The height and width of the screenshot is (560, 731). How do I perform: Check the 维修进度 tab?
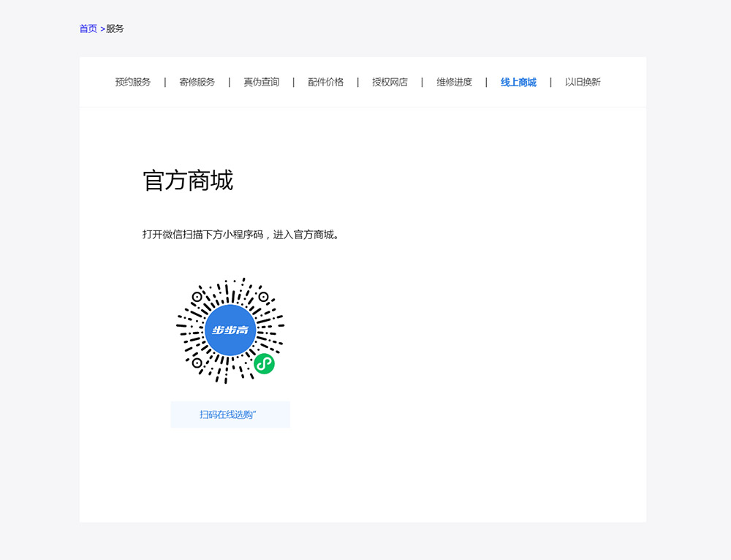[455, 82]
